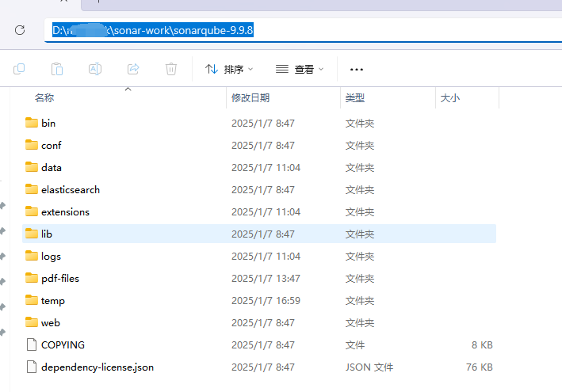This screenshot has height=392, width=562.
Task: Click the elasticsearch folder name
Action: pos(71,190)
